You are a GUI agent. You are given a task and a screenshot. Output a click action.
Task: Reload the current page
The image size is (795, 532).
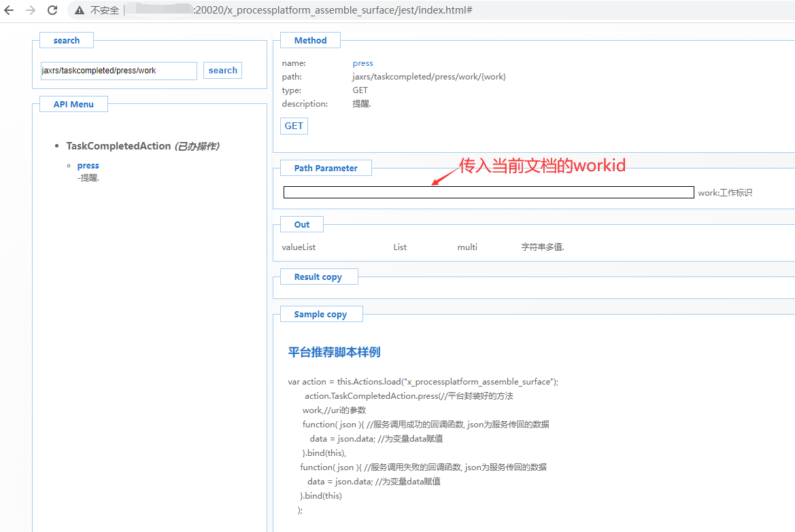[52, 10]
